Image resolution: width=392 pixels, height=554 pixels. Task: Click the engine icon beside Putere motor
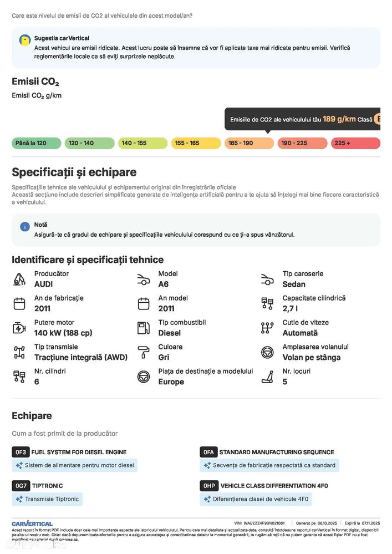click(19, 328)
